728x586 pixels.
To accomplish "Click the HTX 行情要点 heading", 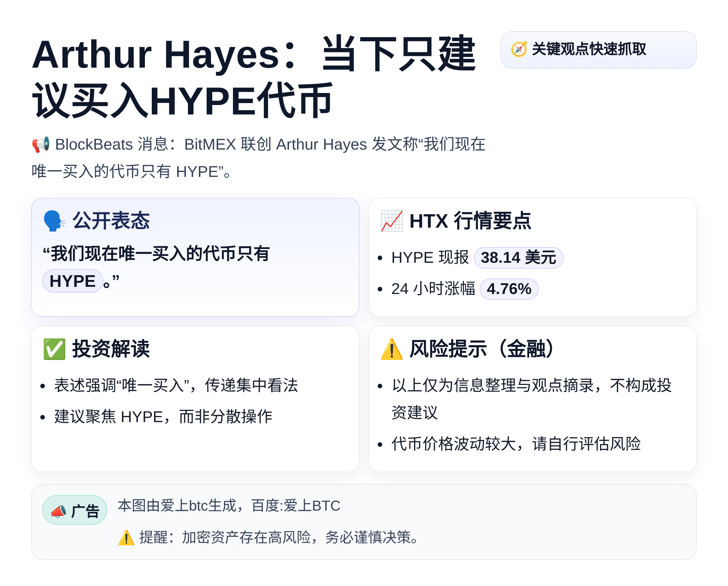I will (470, 221).
